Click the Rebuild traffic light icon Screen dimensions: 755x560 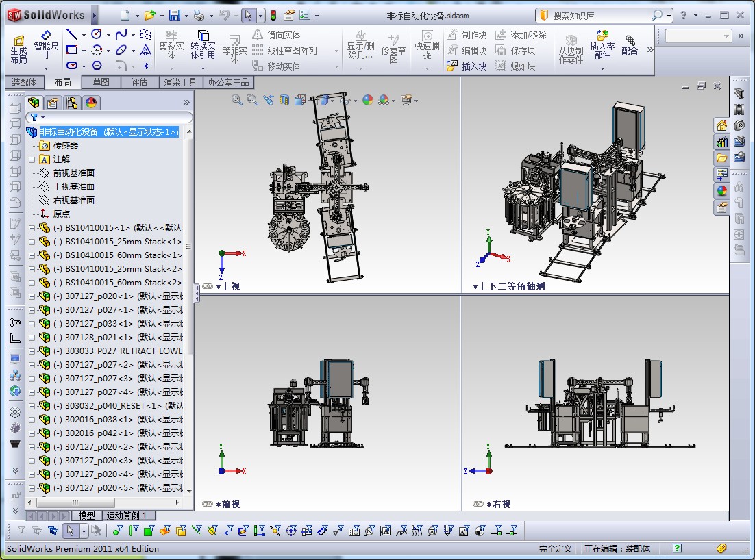click(273, 15)
